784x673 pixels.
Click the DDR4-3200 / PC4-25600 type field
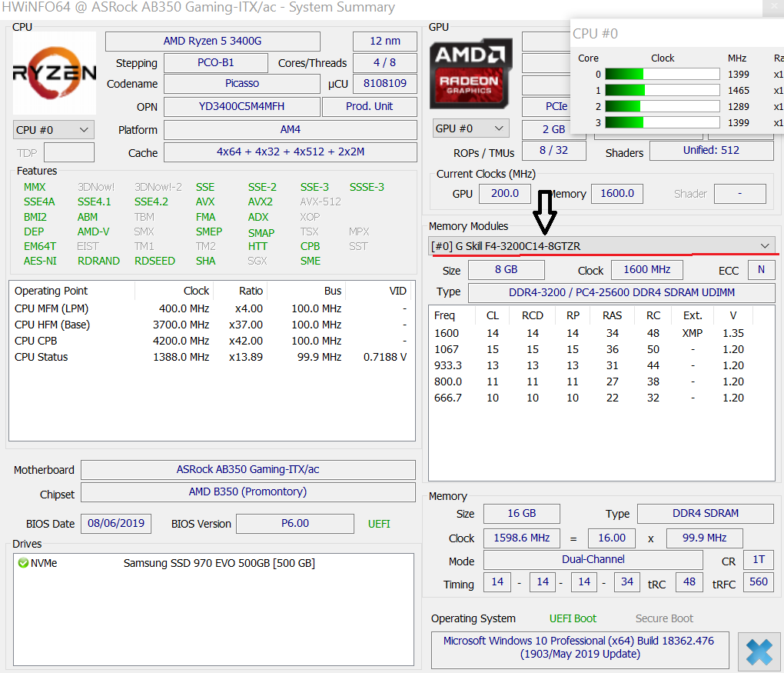pos(622,293)
